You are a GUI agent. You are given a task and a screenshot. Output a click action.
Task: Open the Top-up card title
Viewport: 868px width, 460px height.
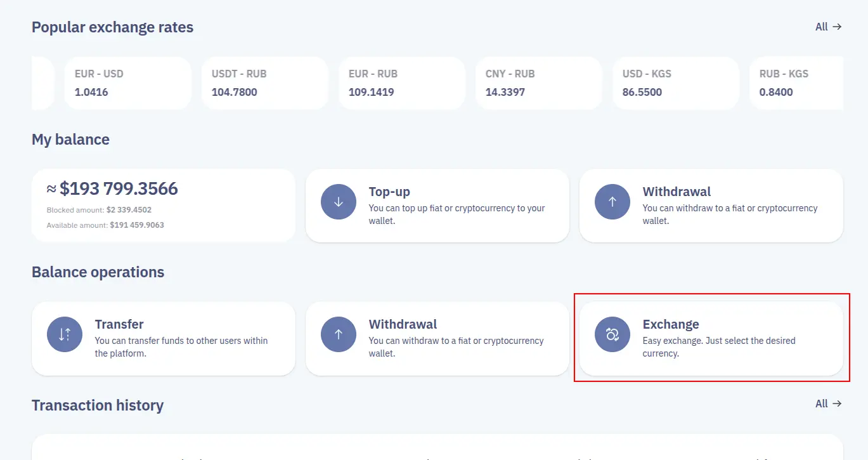click(x=389, y=192)
